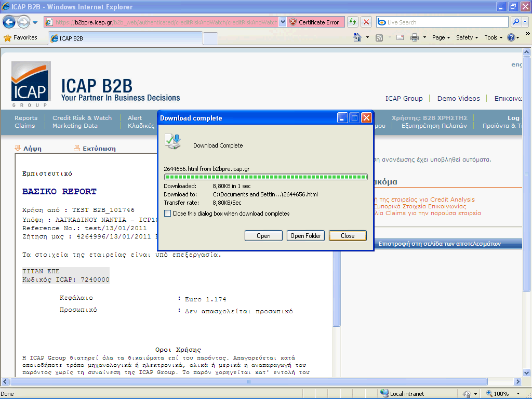Viewport: 532px width, 399px height.
Task: Expand the zoom level dropdown arrow
Action: [x=518, y=394]
